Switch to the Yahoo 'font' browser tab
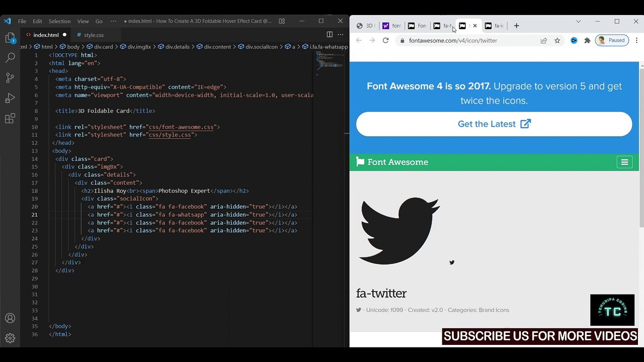This screenshot has width=644, height=362. click(391, 26)
